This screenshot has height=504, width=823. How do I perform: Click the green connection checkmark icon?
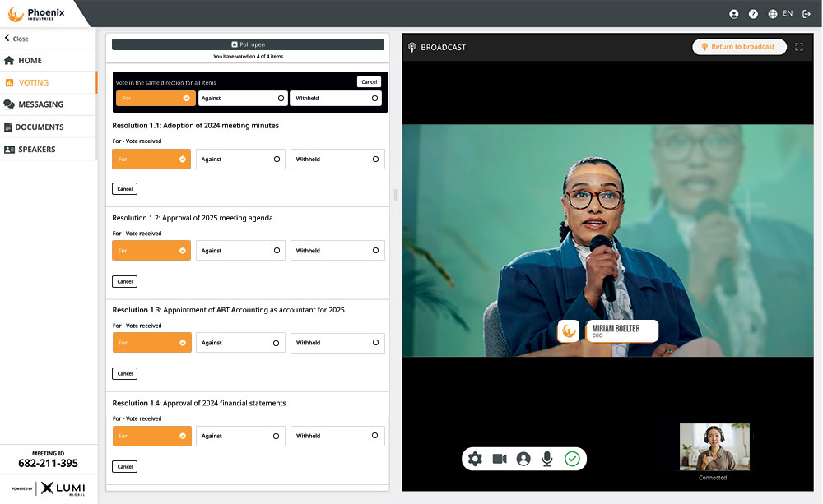(573, 459)
